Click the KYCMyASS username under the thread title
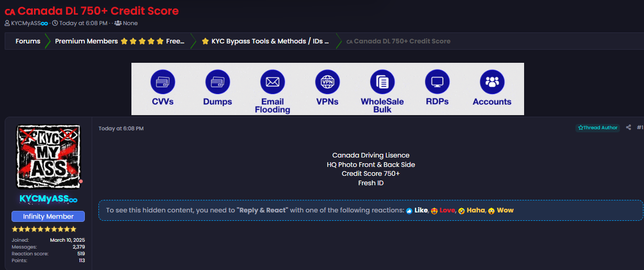 pos(29,23)
